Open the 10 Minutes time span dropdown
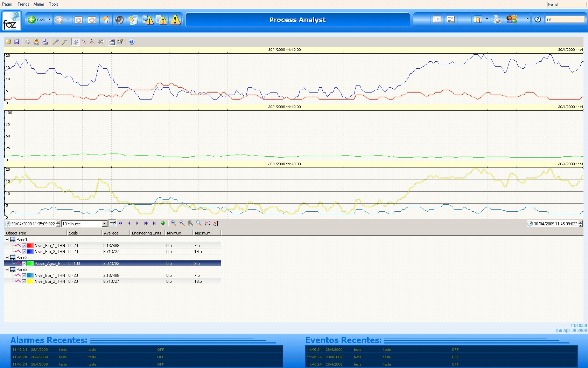 click(x=104, y=224)
